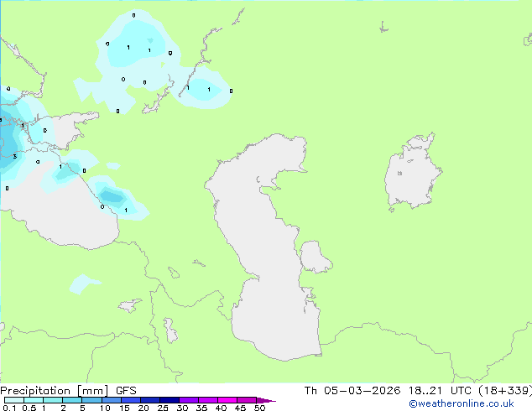This screenshot has height=411, width=532.
Task: Click the '(18+339)' forecast offset text
Action: pos(505,391)
